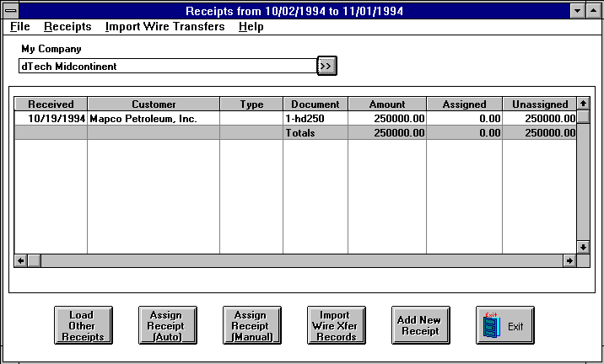Screen dimensions: 604x364
Task: Click the grid's scroll up arrow
Action: (x=583, y=104)
